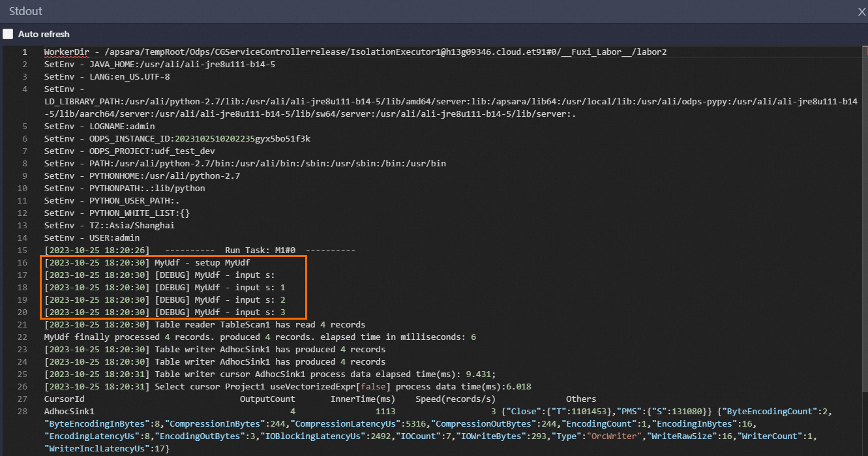Select the TZ::Asia/Shanghai line
Screen dimensions: 868x456
pyautogui.click(x=110, y=226)
